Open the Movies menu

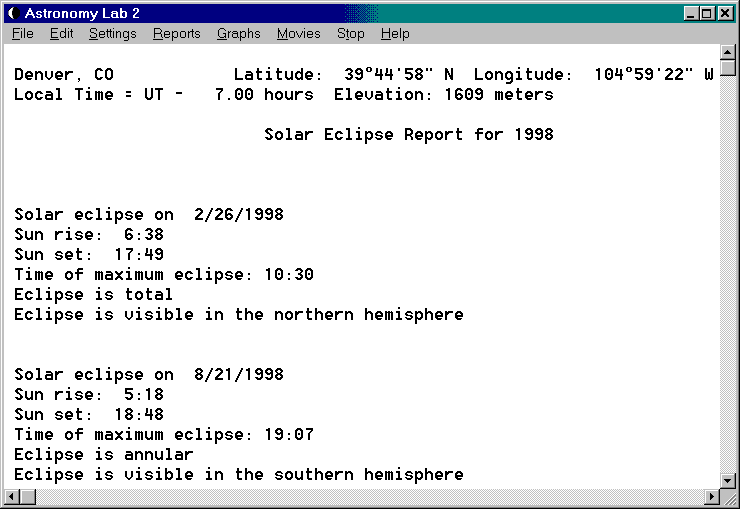click(x=298, y=33)
